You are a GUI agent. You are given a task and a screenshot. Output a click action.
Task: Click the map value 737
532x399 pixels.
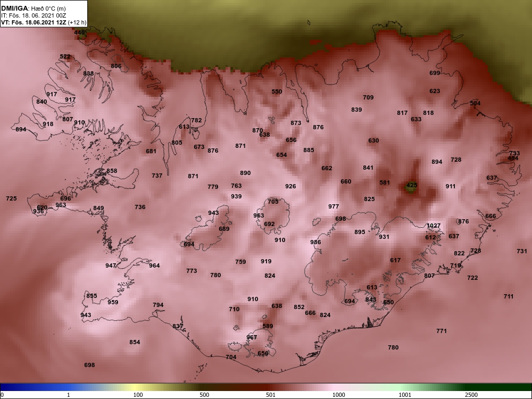[157, 176]
